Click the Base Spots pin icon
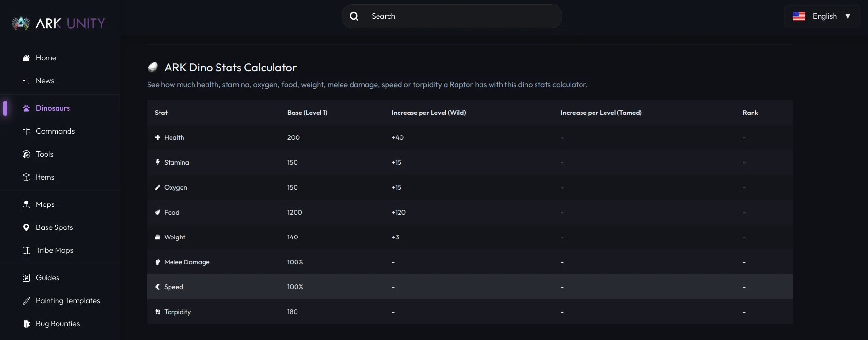The height and width of the screenshot is (340, 868). click(26, 227)
